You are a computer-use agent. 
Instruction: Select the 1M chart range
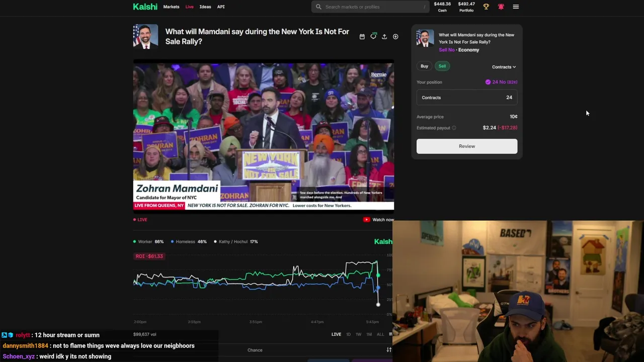point(369,334)
